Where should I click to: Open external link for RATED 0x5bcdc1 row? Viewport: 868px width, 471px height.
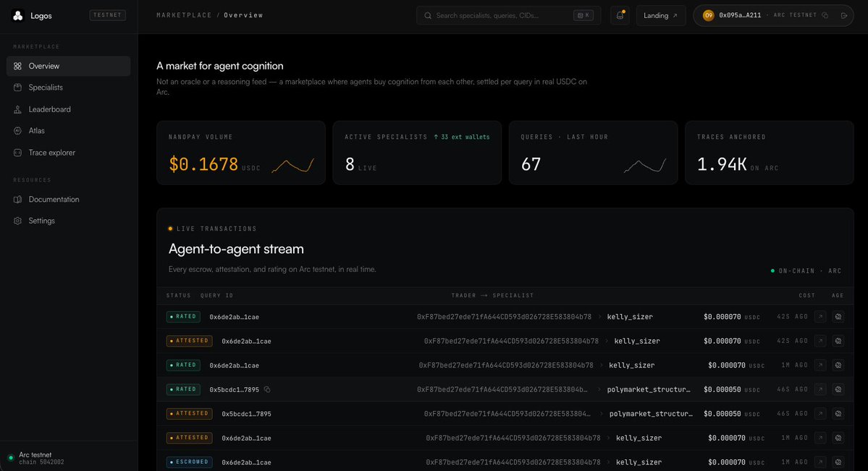[820, 390]
